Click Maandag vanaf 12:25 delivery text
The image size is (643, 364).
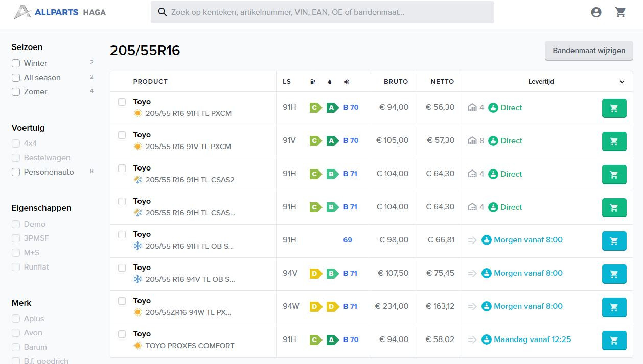pyautogui.click(x=532, y=339)
